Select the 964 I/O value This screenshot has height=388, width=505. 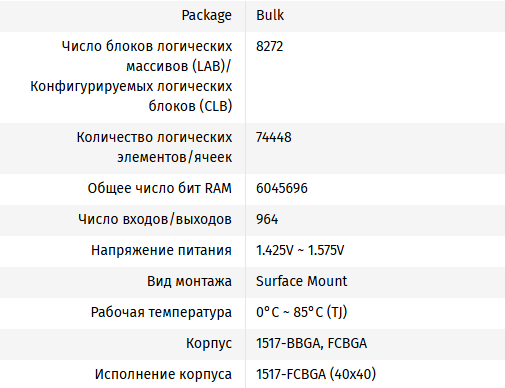tap(267, 219)
